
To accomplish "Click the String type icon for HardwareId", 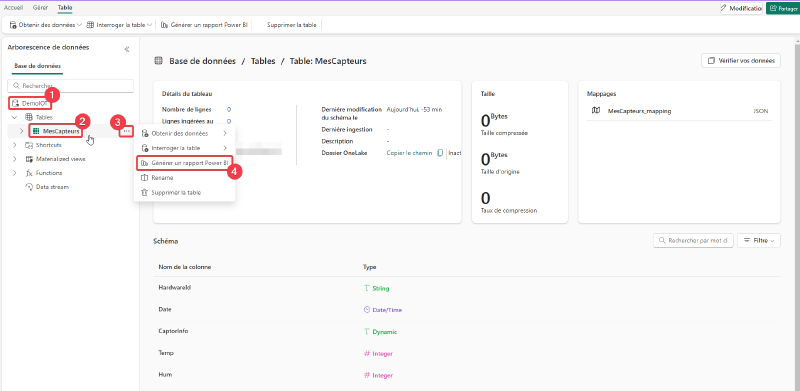I will coord(366,288).
